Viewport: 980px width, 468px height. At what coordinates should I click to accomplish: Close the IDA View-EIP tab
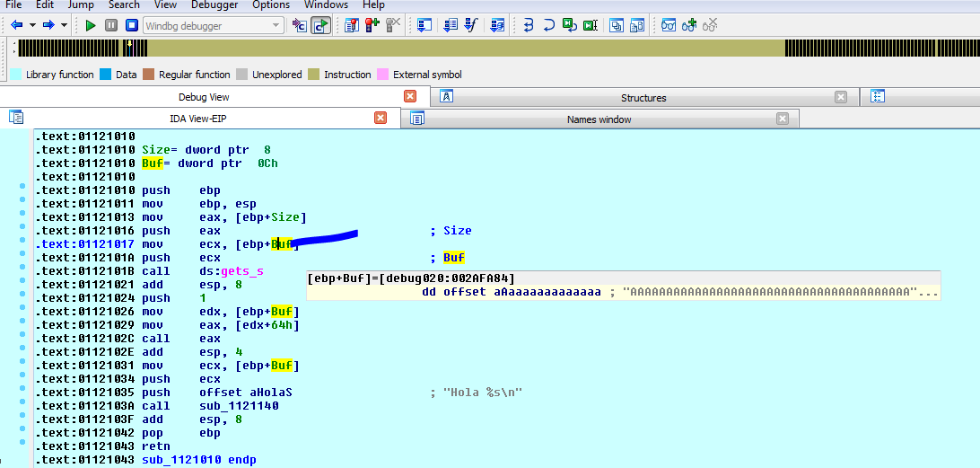pos(381,118)
